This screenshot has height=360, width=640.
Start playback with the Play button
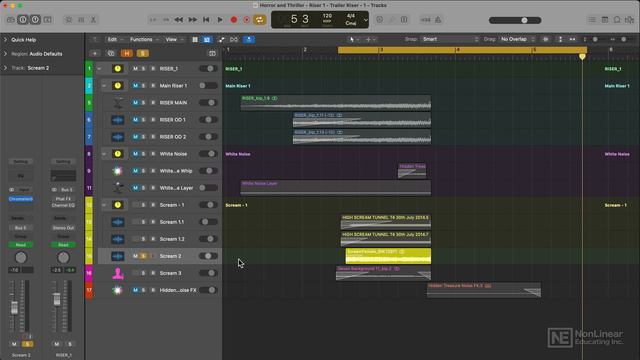220,20
